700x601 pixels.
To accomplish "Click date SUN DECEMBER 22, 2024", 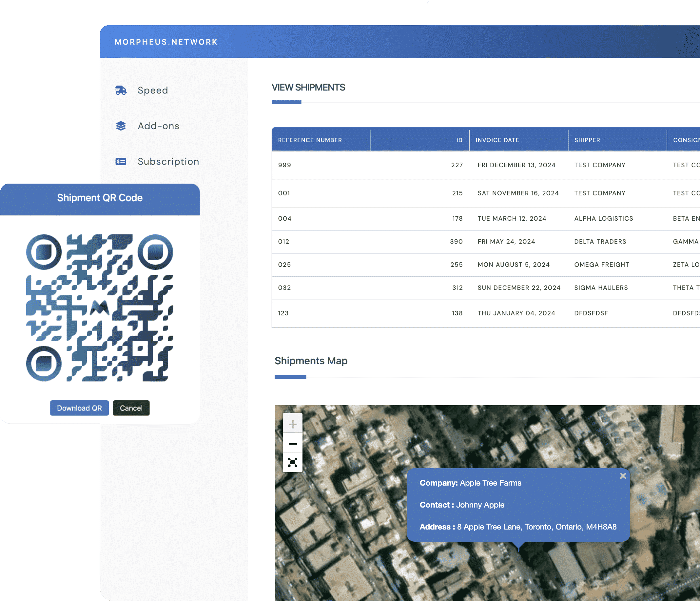I will coord(519,288).
